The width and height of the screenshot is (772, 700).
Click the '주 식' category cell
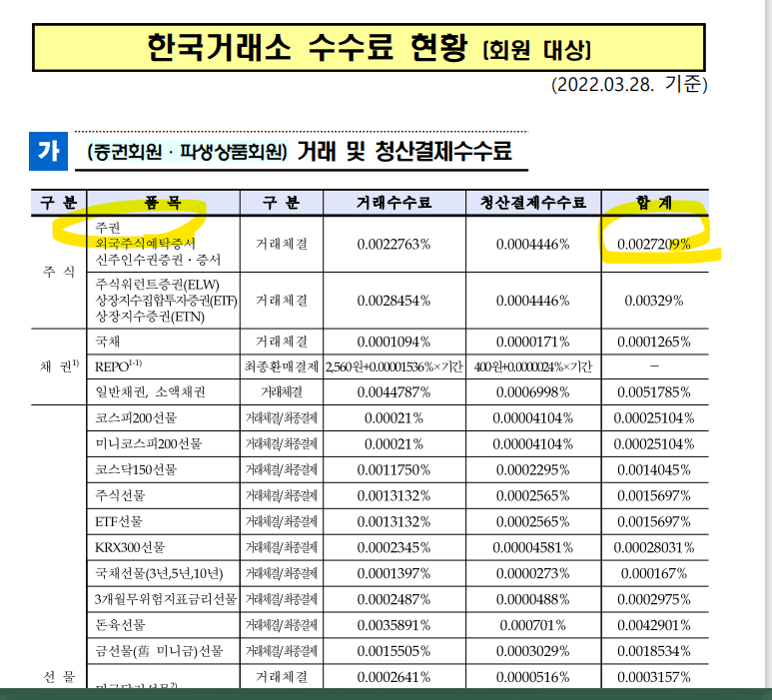59,272
